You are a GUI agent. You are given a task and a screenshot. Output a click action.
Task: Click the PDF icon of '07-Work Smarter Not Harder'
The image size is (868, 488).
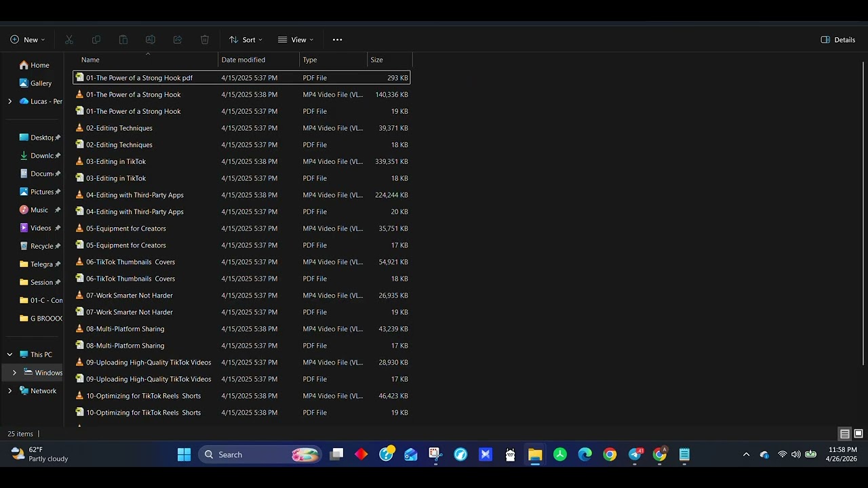pos(79,312)
